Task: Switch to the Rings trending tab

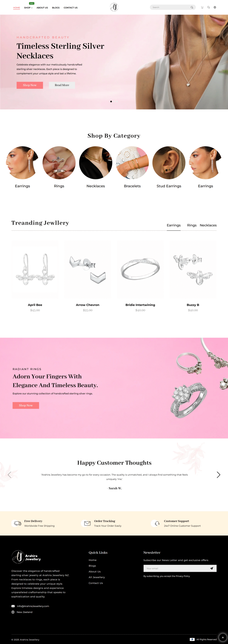Action: pos(192,225)
